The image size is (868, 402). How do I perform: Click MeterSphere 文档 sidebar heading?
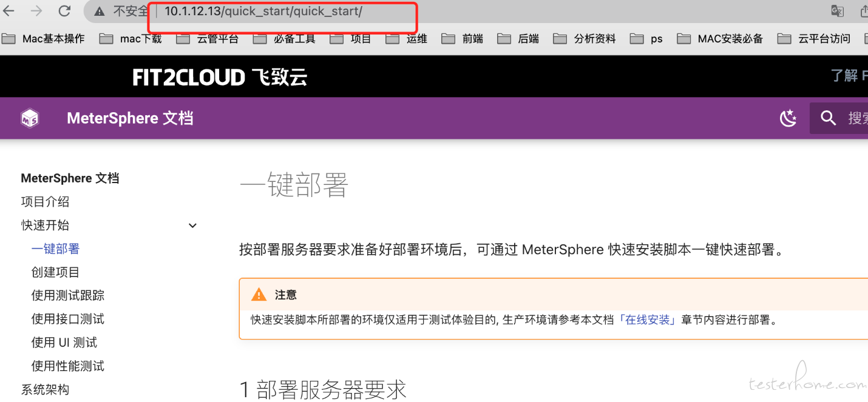(70, 178)
